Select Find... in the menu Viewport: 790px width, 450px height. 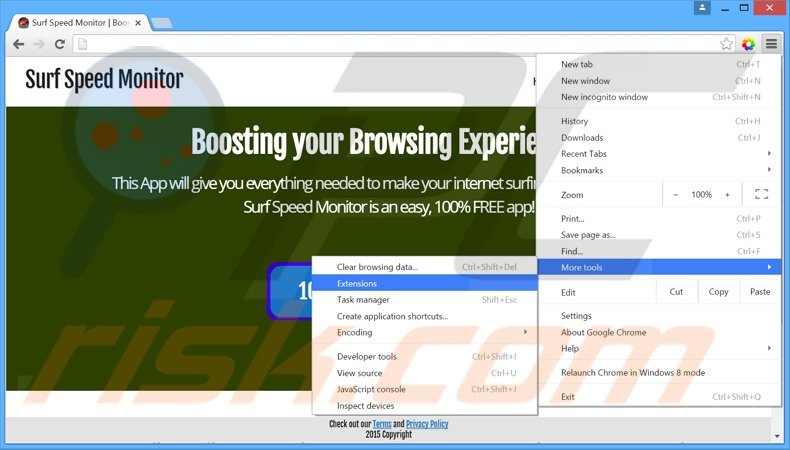pos(660,251)
